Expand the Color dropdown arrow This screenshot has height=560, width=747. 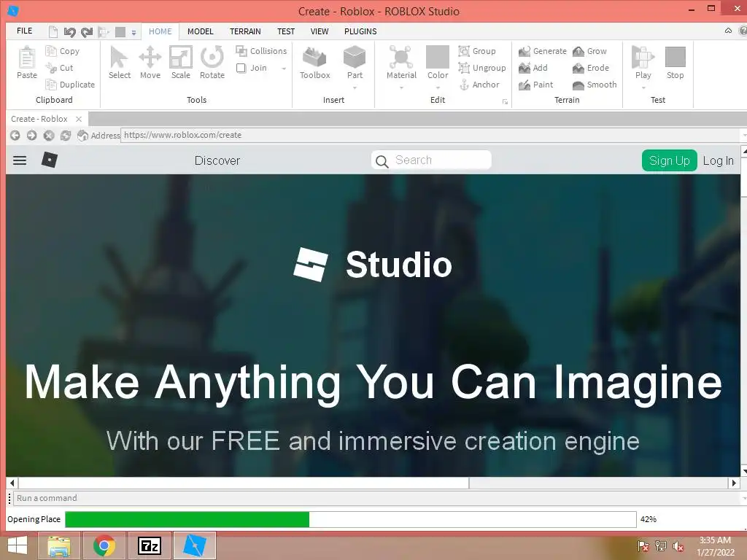[438, 87]
